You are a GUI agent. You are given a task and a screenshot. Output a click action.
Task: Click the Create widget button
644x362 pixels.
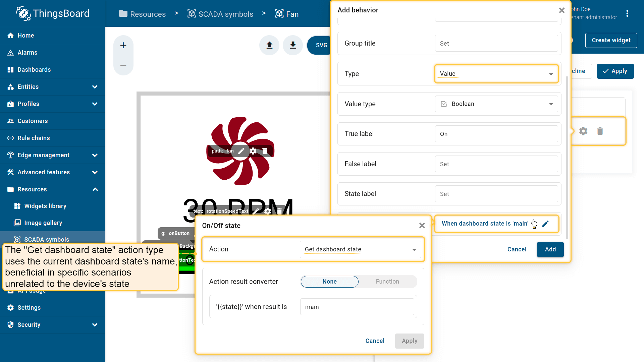pos(611,40)
